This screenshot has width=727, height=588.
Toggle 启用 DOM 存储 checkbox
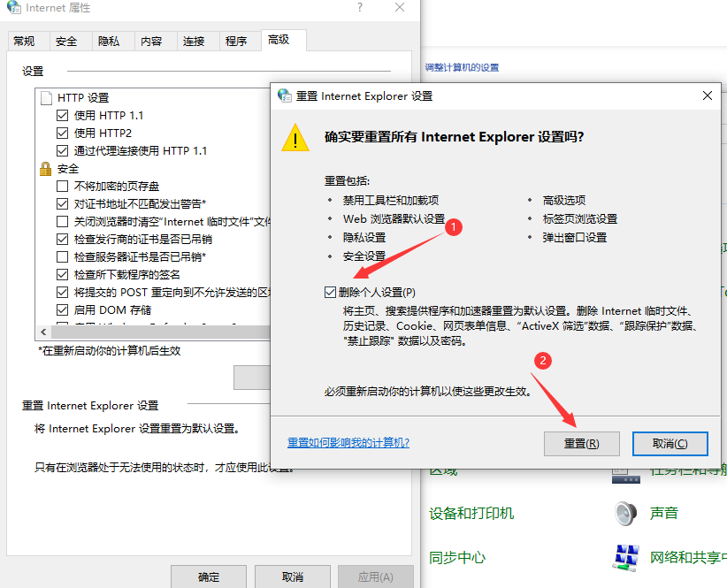click(62, 310)
